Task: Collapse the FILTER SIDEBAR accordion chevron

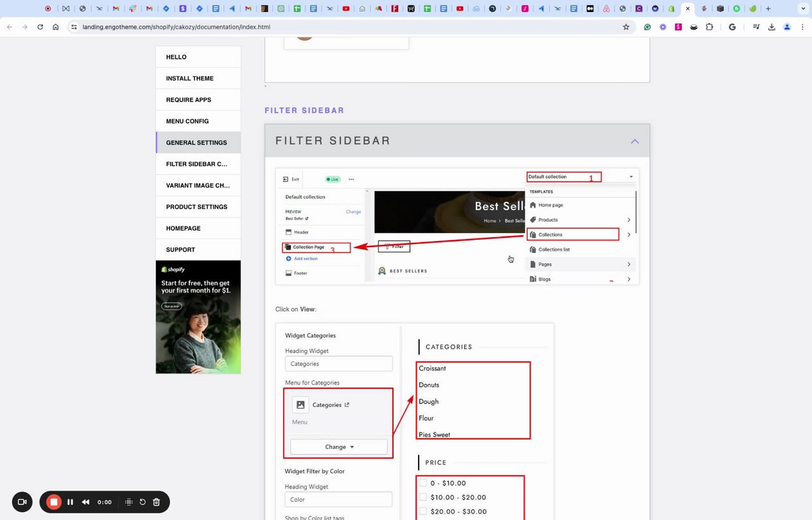Action: click(x=634, y=141)
